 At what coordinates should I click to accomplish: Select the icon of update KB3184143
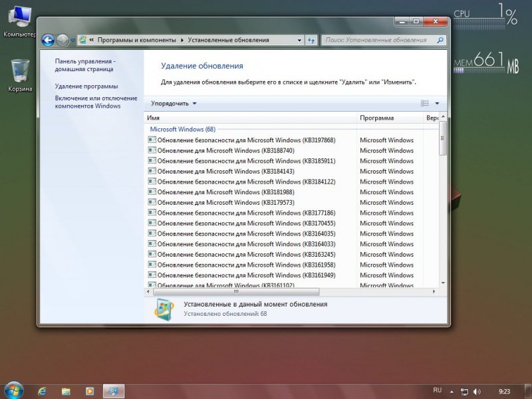(152, 171)
